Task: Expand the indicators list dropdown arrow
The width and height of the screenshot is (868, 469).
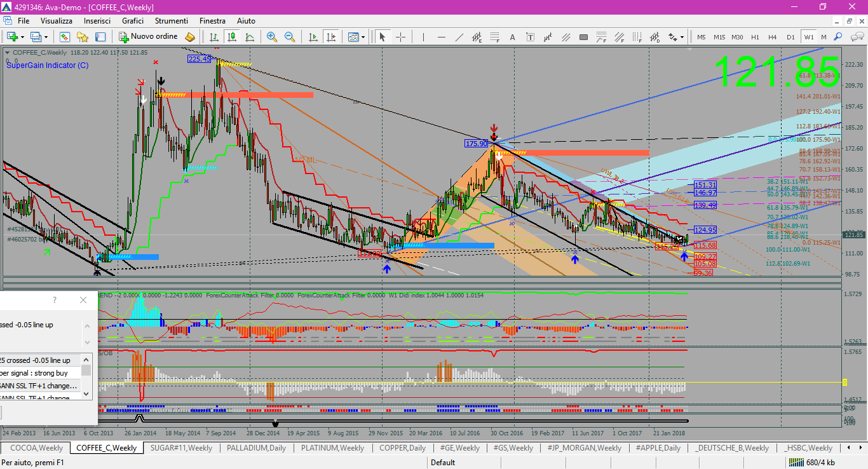Action: point(363,37)
